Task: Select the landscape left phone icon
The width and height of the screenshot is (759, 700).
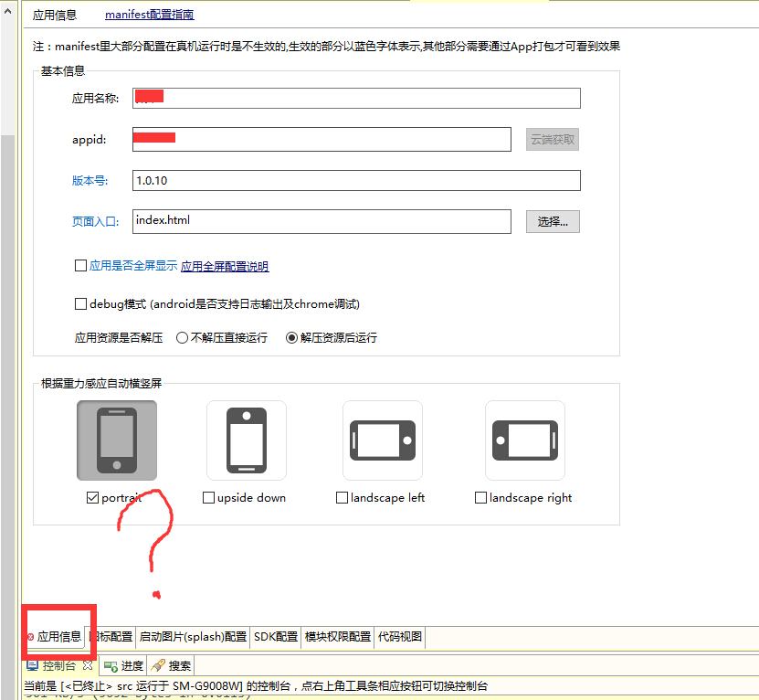Action: (383, 440)
